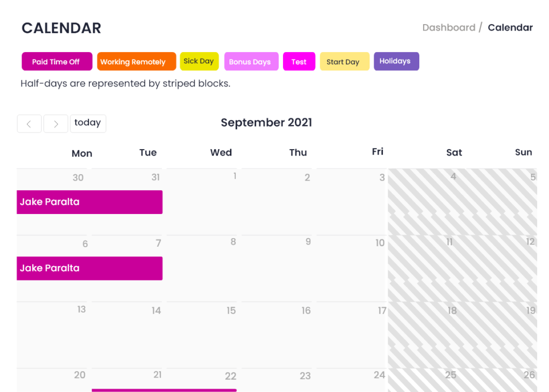The height and width of the screenshot is (392, 549).
Task: Open Jake Paralta's second week event
Action: pos(89,268)
